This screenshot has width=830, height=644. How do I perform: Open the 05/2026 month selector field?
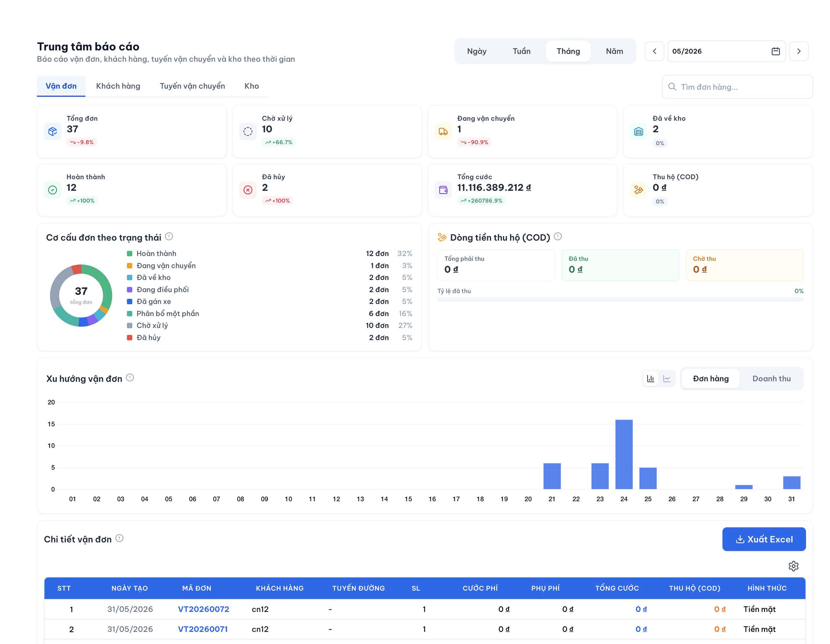[726, 51]
